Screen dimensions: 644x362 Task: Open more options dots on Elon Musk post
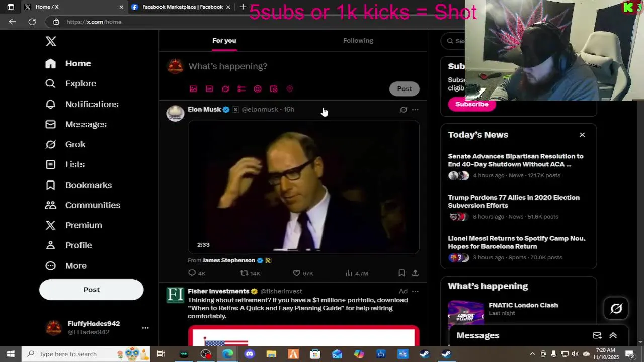tap(415, 110)
